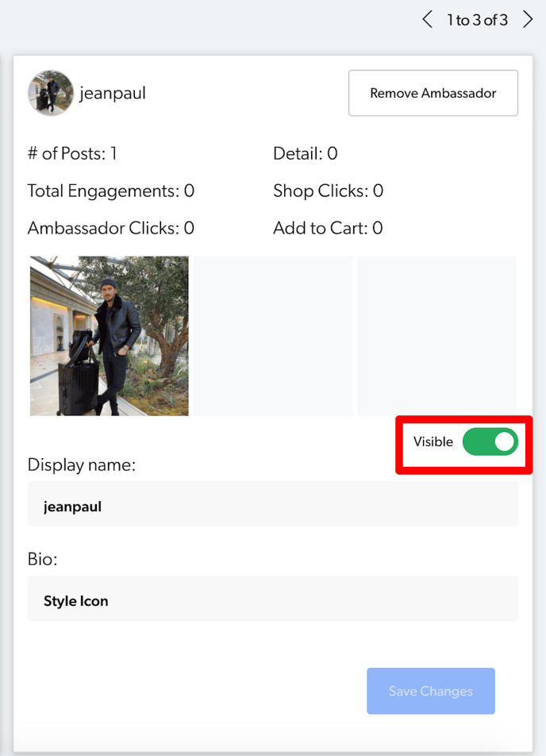Viewport: 546px width, 756px height.
Task: Click the Shop Clicks stat
Action: pyautogui.click(x=329, y=191)
